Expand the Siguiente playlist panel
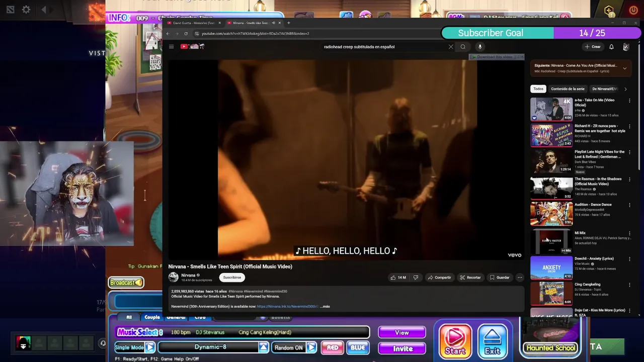Viewport: 644px width, 362px height. click(625, 68)
